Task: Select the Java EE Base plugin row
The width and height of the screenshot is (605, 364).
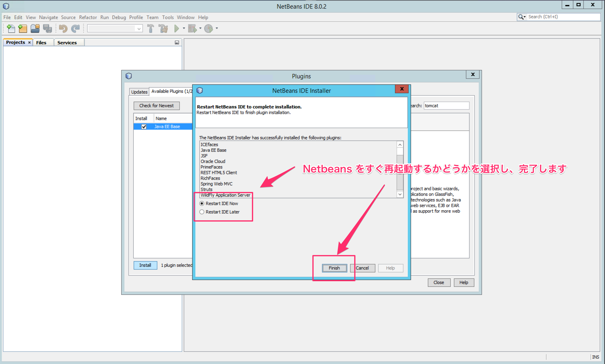Action: click(163, 126)
